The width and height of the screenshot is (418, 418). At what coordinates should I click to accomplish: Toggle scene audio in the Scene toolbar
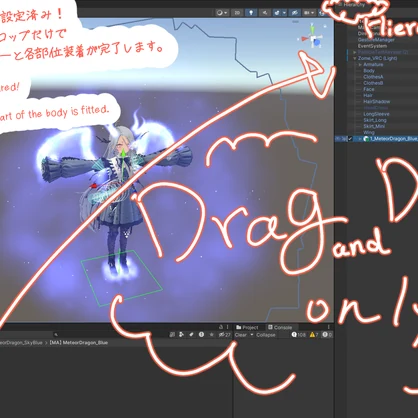(264, 13)
